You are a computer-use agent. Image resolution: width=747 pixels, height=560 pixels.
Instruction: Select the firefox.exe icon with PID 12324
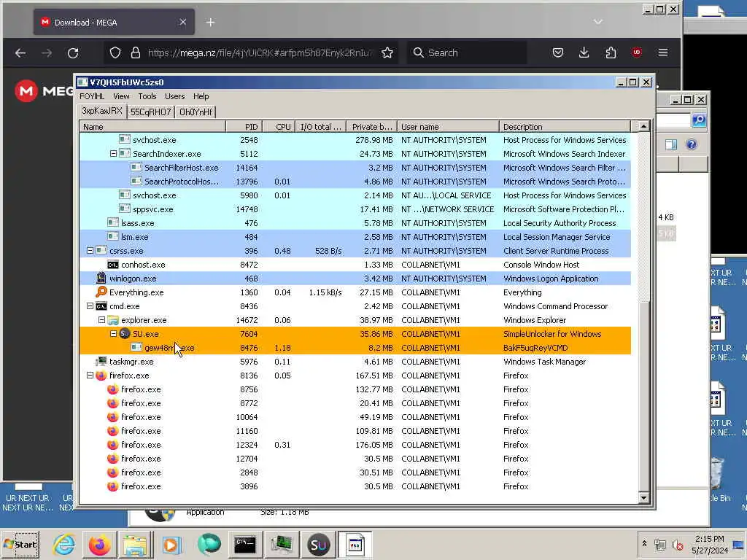pos(113,445)
